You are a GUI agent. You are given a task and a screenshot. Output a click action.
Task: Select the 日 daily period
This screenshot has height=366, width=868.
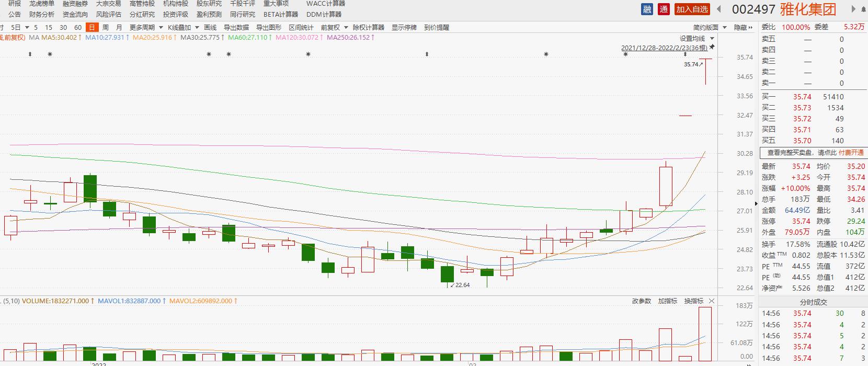tap(92, 28)
